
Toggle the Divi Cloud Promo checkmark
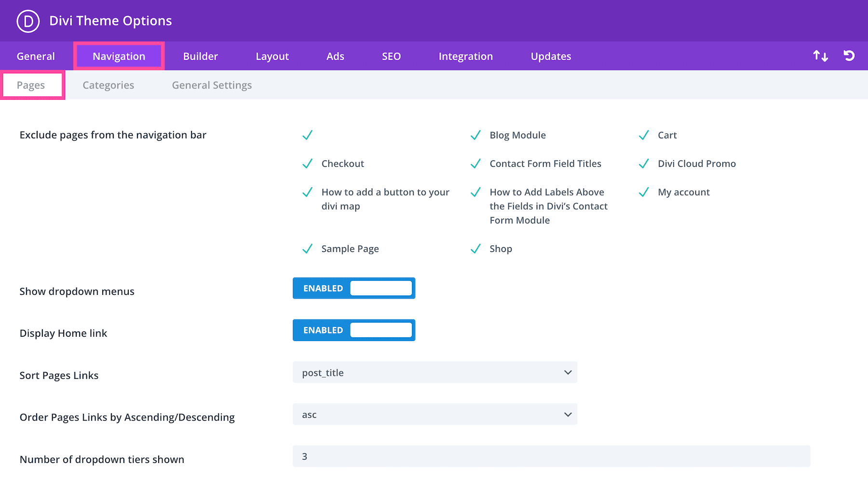pyautogui.click(x=644, y=164)
